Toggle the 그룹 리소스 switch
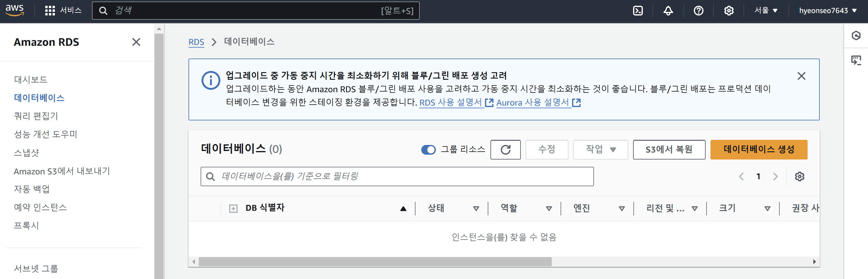868x279 pixels. (x=428, y=150)
